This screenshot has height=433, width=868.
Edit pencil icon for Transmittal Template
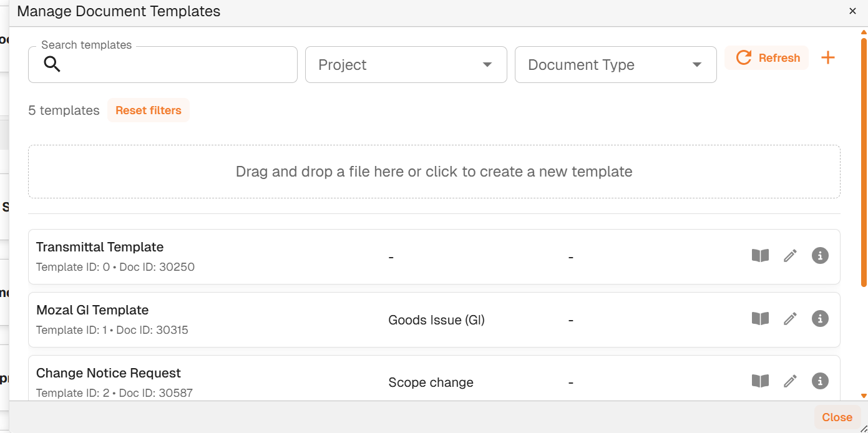point(790,256)
